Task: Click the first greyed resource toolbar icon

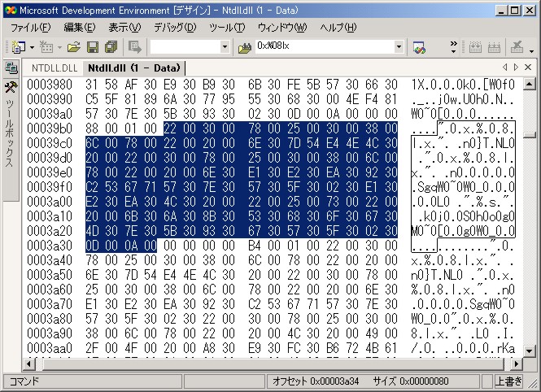Action: [x=475, y=47]
